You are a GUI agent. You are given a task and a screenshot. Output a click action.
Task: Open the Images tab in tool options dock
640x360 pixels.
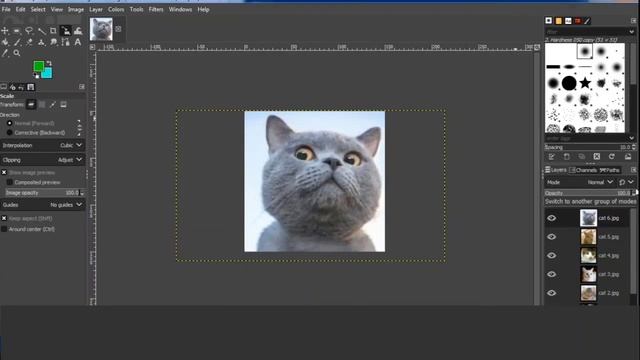(31, 87)
